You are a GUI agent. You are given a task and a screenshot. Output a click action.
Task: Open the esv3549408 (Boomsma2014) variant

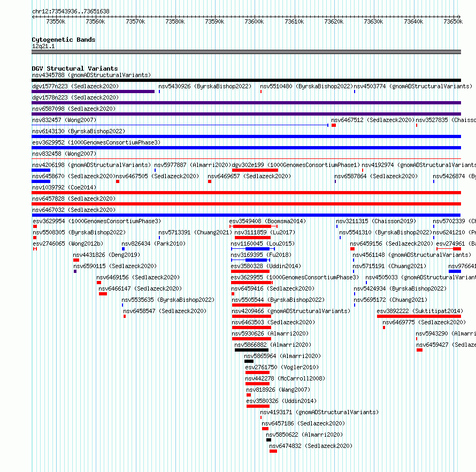click(267, 221)
